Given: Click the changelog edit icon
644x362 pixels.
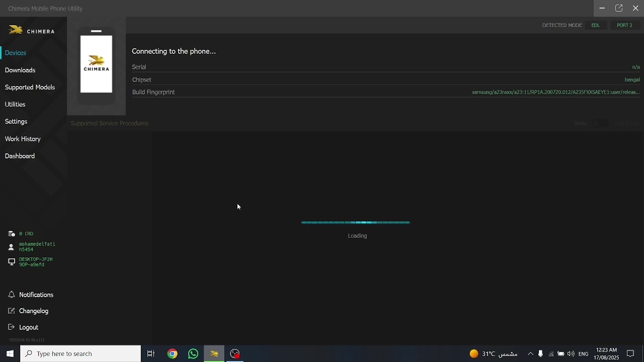Looking at the screenshot, I should [x=12, y=311].
